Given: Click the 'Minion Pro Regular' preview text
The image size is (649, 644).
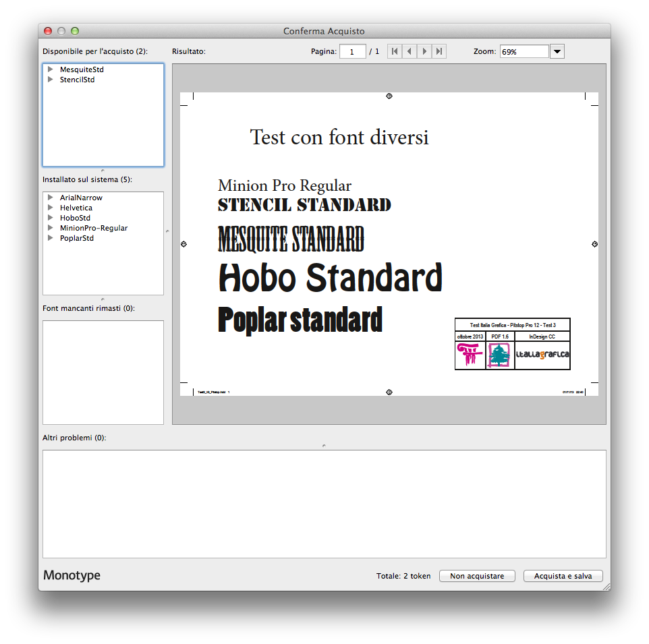Looking at the screenshot, I should pyautogui.click(x=285, y=185).
